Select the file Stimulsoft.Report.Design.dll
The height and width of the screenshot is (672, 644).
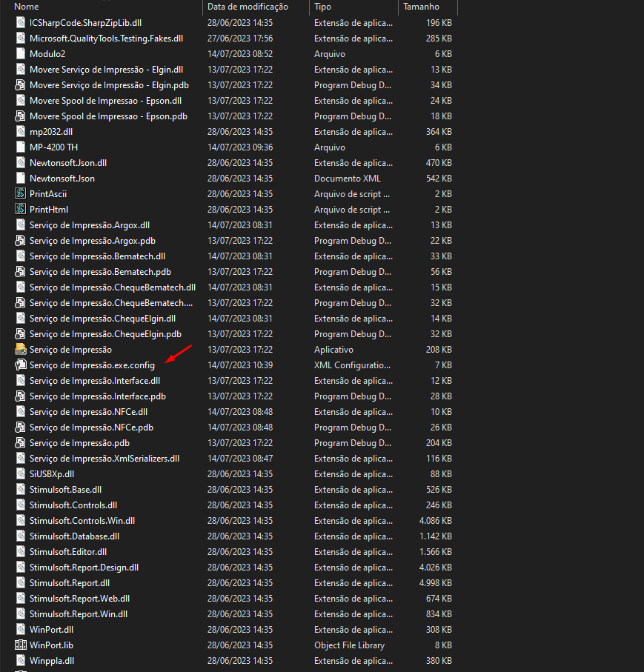coord(84,568)
